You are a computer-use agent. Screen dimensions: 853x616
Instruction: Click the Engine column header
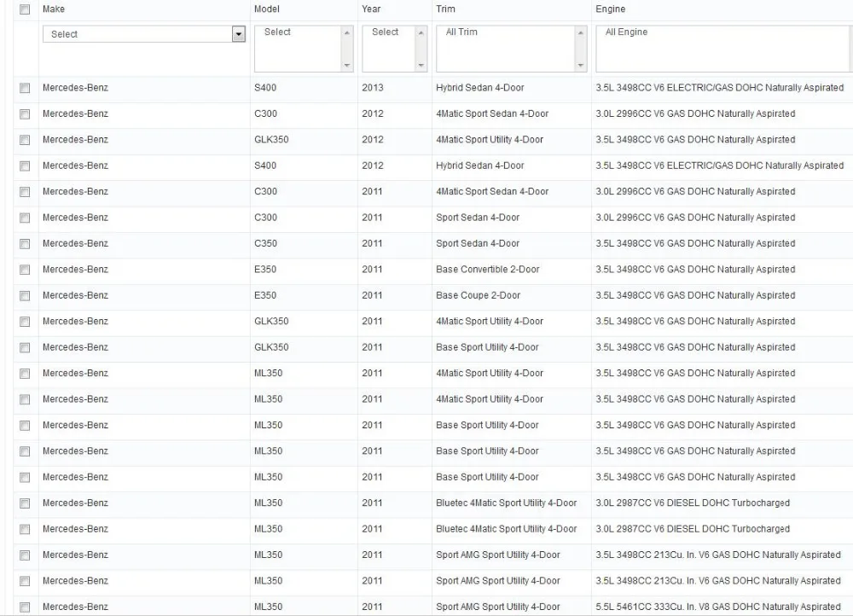(x=611, y=9)
